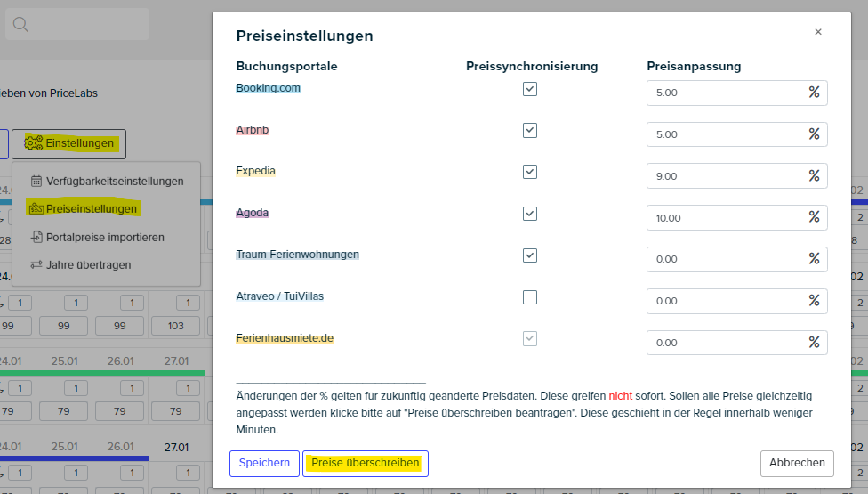Disable the Expedia synchronization checkbox
This screenshot has height=494, width=868.
530,172
